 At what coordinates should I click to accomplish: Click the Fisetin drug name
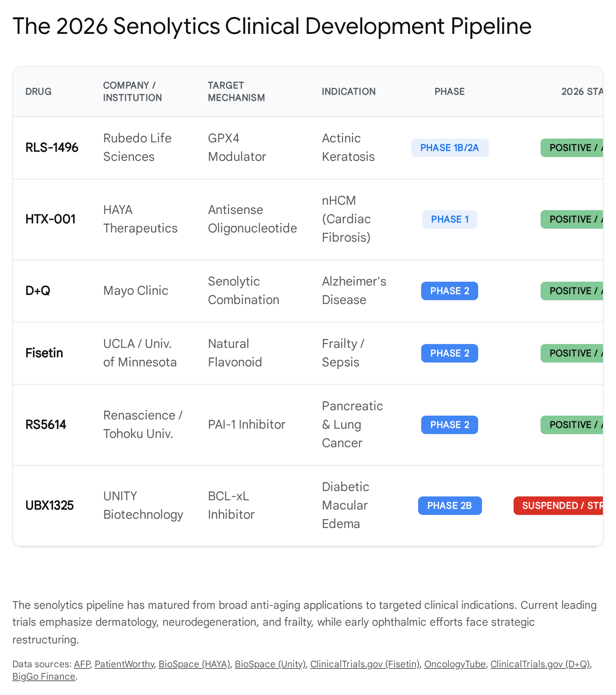tap(44, 353)
